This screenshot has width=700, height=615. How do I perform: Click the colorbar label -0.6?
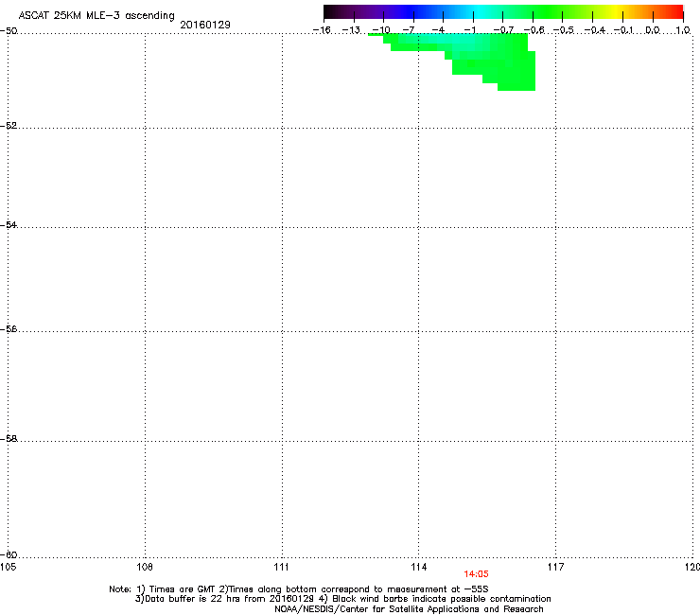[x=534, y=30]
